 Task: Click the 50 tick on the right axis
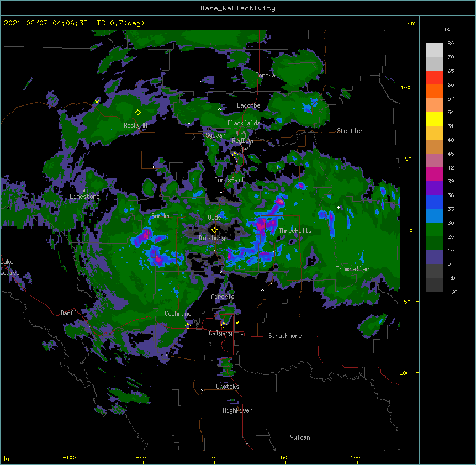coord(408,158)
